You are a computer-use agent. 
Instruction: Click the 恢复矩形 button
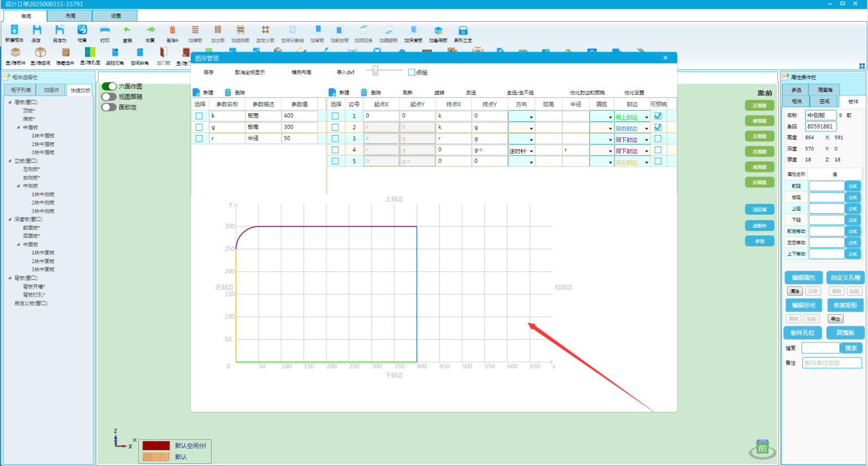[845, 305]
